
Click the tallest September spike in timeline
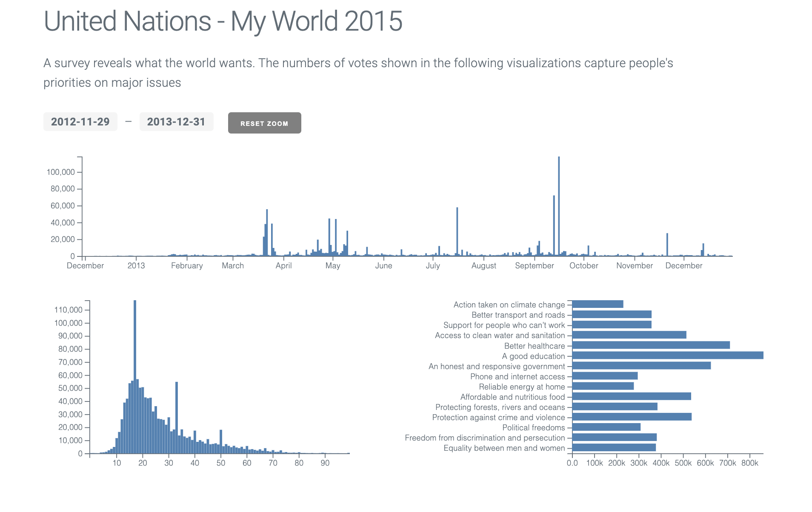(x=559, y=206)
